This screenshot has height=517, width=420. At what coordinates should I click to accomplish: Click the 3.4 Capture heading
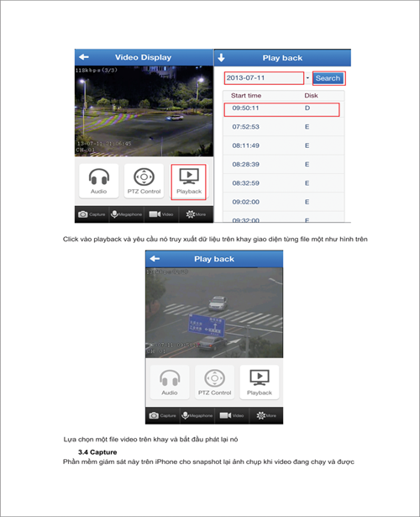97,452
